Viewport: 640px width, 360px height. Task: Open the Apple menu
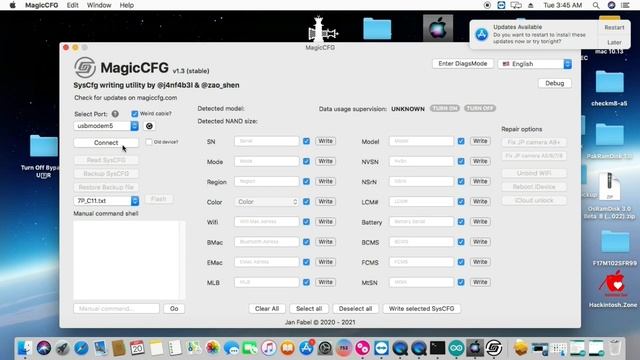[12, 5]
